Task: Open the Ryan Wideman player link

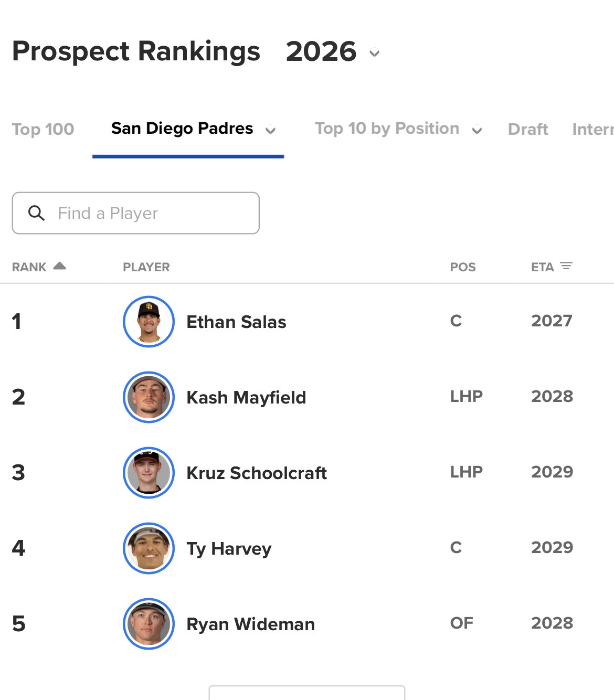Action: (251, 624)
